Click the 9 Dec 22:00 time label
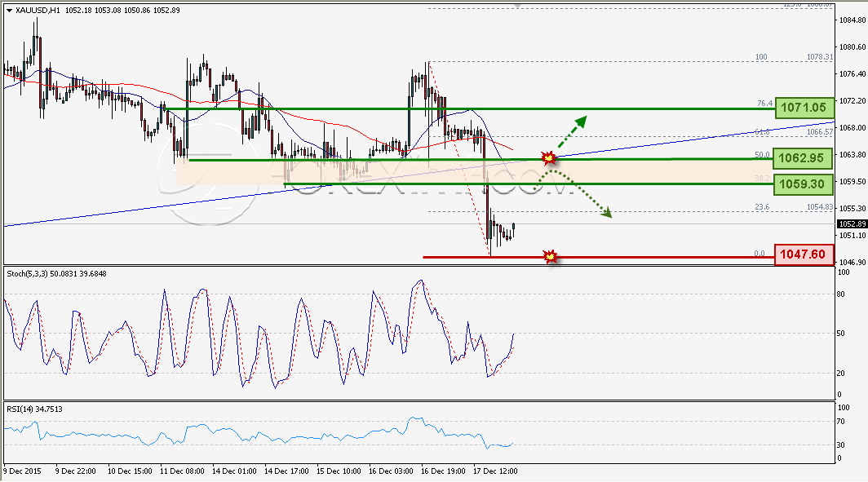 pyautogui.click(x=75, y=471)
